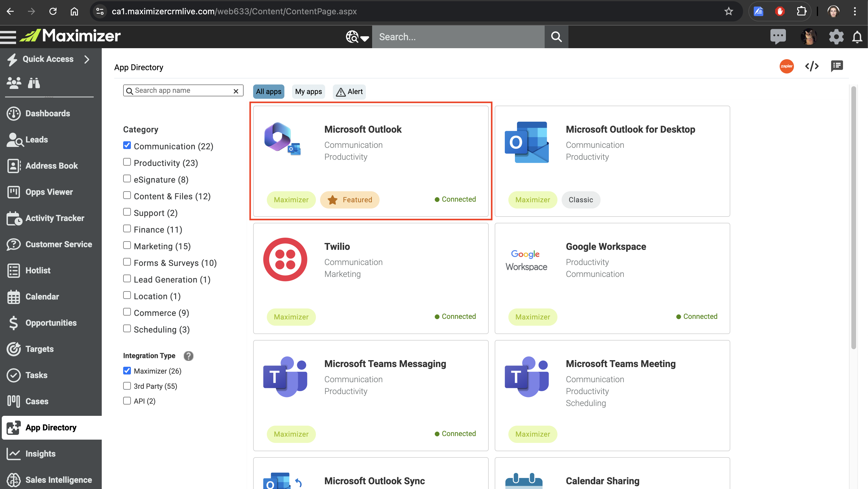
Task: Open the notifications bell
Action: [857, 37]
